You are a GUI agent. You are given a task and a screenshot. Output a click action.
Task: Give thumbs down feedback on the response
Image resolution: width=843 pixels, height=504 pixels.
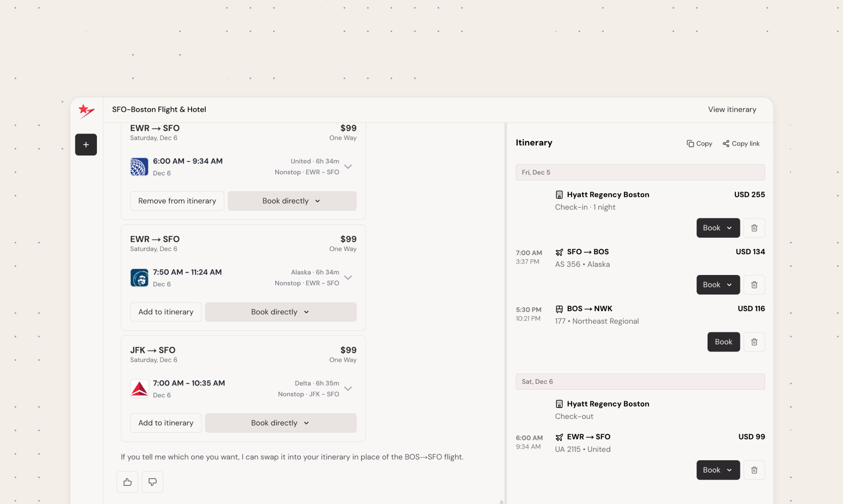[x=152, y=481]
